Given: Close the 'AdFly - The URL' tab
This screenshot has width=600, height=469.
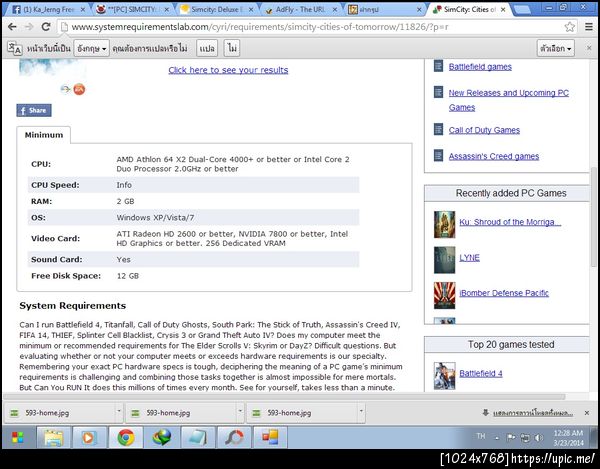Looking at the screenshot, I should [335, 10].
